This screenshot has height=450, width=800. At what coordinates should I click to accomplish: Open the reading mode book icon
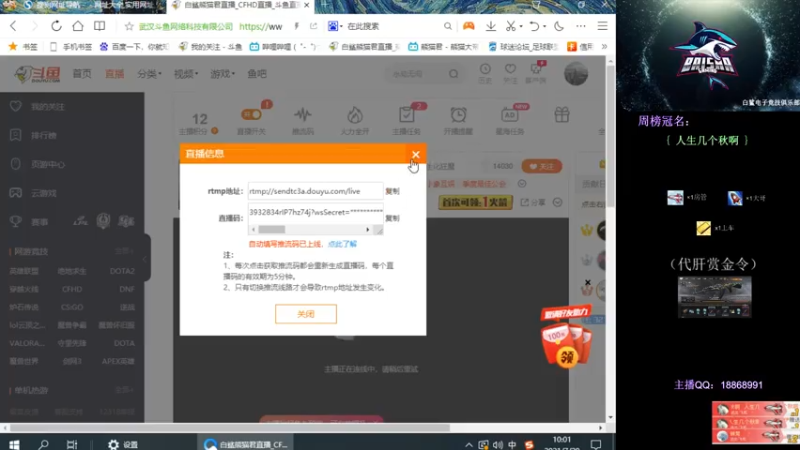pos(99,26)
